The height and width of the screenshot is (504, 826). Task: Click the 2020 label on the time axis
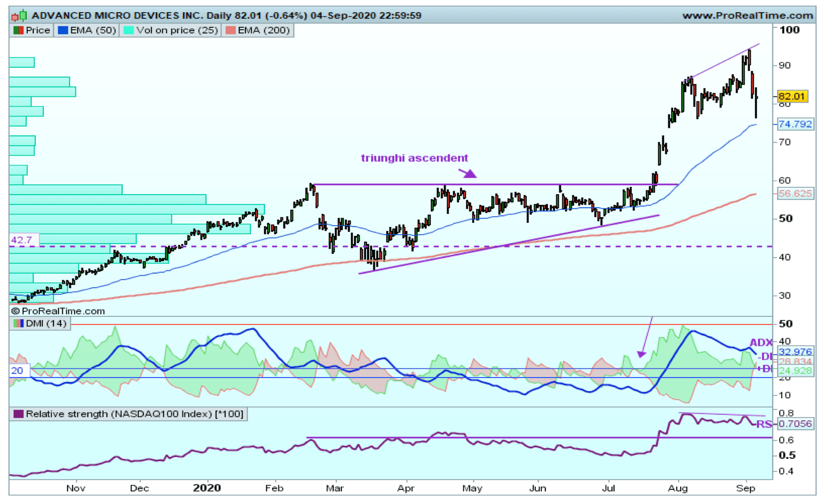click(x=207, y=488)
